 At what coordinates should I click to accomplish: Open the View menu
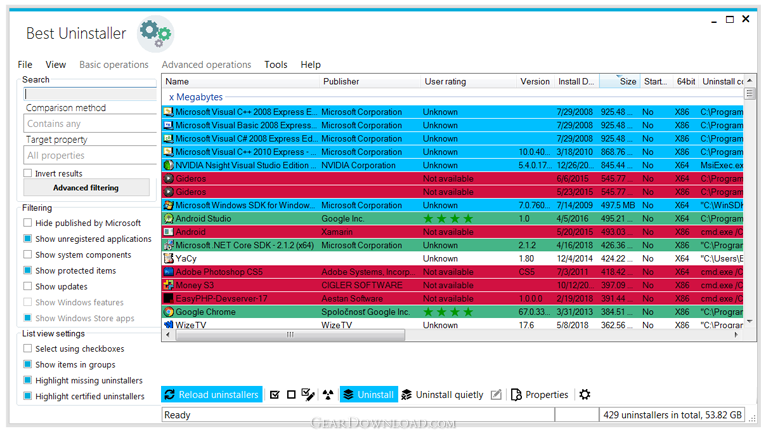pos(56,65)
